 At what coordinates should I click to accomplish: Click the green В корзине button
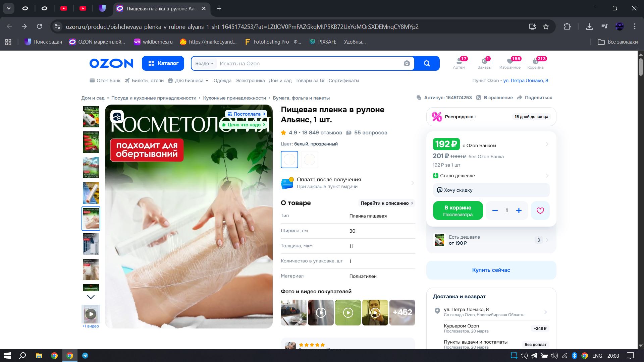pos(458,210)
